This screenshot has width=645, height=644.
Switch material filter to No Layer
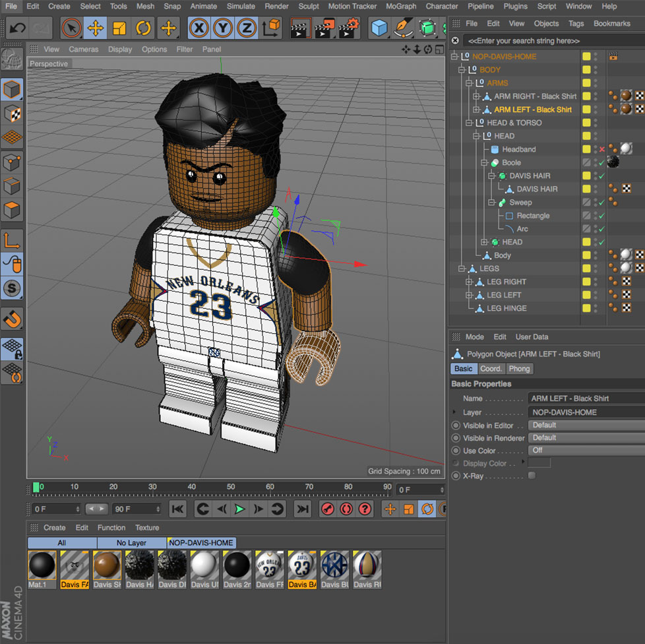pyautogui.click(x=130, y=542)
